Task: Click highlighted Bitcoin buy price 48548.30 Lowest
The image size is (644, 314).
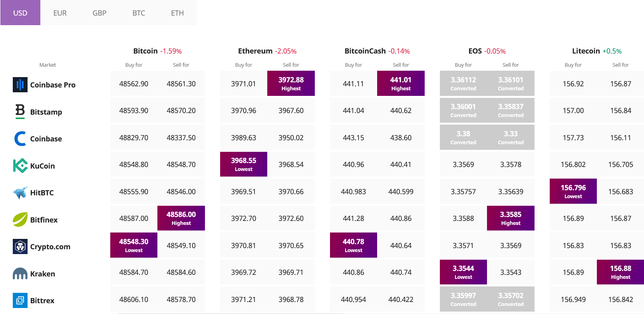Action: (x=134, y=245)
